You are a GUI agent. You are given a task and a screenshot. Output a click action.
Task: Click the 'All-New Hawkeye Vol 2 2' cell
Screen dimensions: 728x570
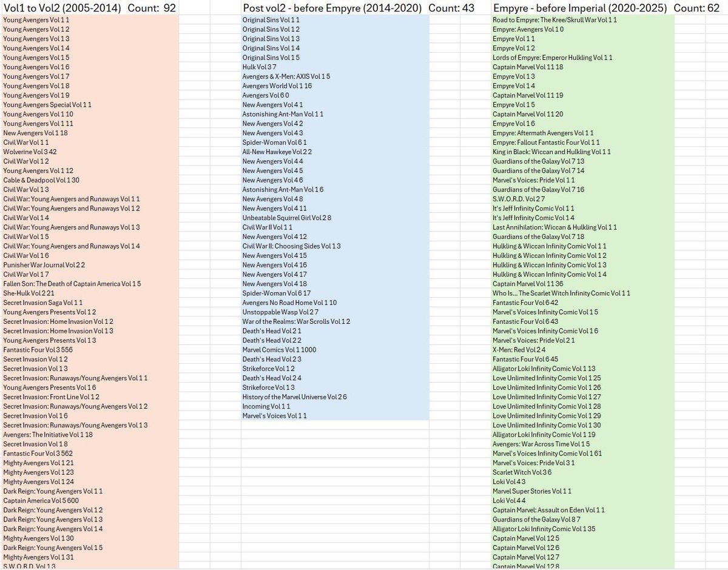point(277,152)
